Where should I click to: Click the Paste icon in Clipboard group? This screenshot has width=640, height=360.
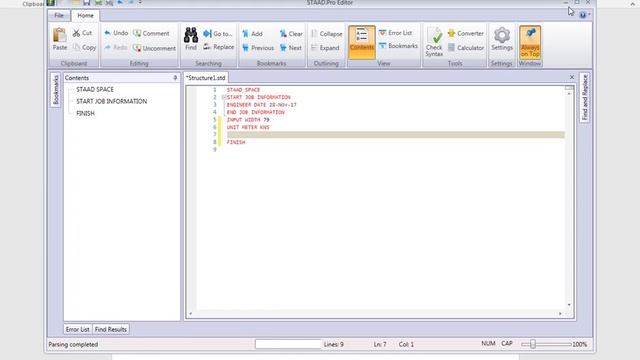pyautogui.click(x=60, y=39)
